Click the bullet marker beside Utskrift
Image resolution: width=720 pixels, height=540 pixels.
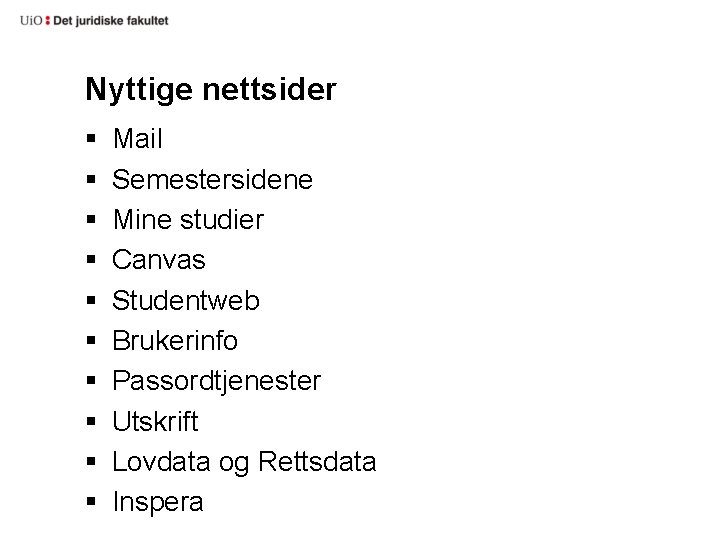coord(91,422)
